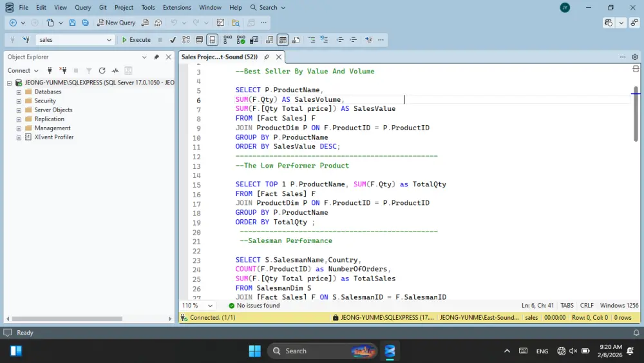Click the Connect Object Explorer plug icon
The image size is (644, 363).
click(50, 71)
